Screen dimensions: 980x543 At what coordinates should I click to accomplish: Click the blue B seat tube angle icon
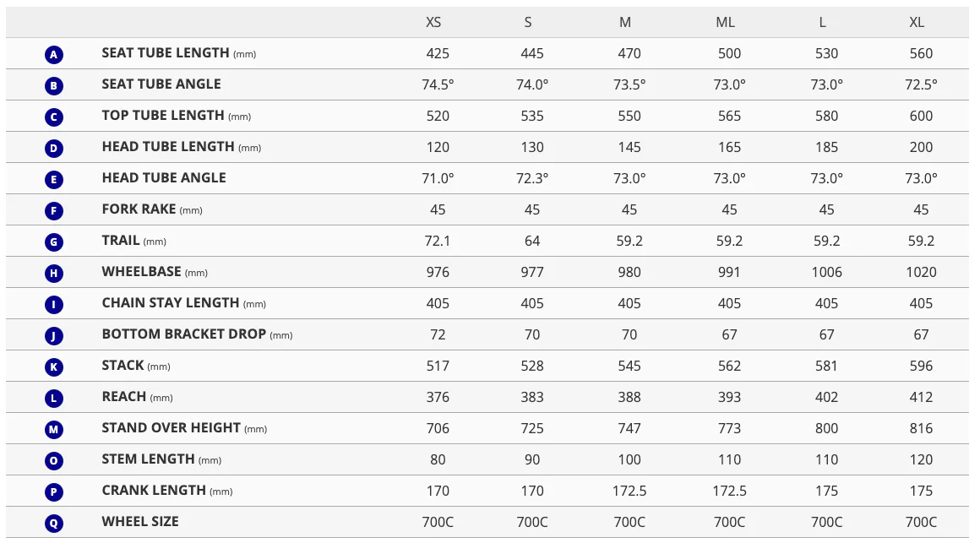(x=54, y=85)
